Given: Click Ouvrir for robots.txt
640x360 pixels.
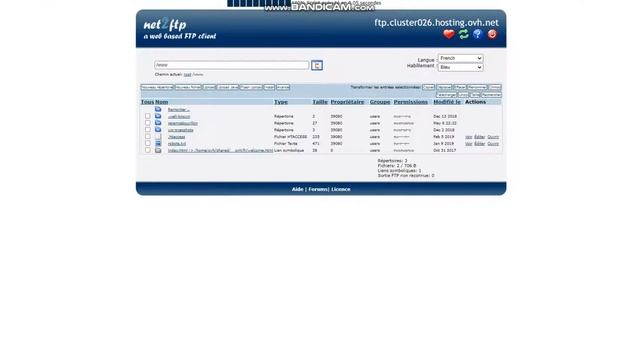Looking at the screenshot, I should [493, 144].
